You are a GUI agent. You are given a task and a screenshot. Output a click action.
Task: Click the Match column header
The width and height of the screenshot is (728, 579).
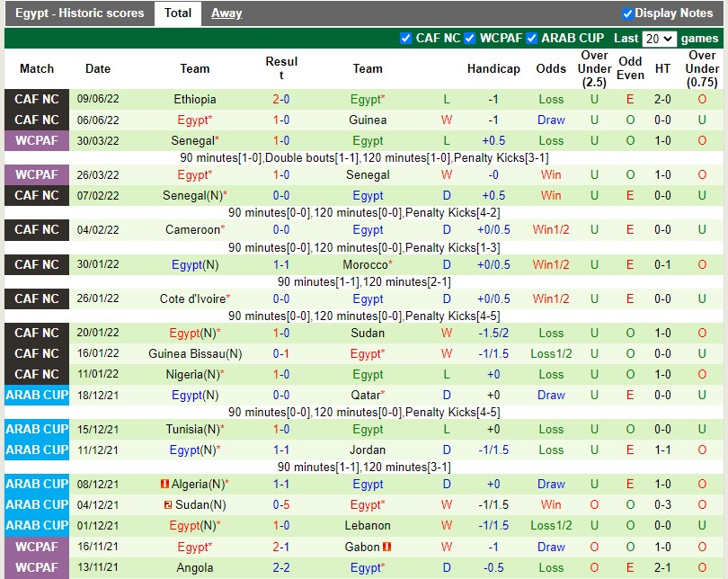click(37, 68)
